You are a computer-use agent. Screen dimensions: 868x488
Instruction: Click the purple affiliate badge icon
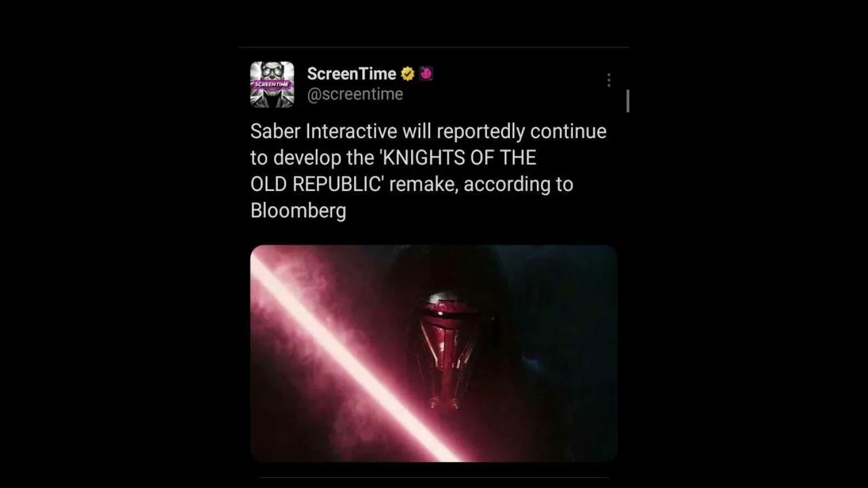[x=426, y=73]
